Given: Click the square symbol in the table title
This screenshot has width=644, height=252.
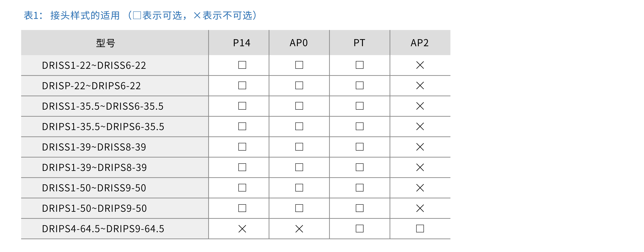Looking at the screenshot, I should [137, 16].
